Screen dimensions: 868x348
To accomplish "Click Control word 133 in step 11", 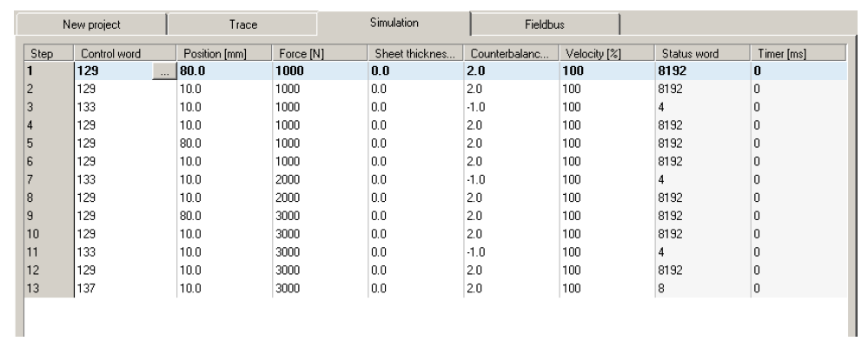I will click(x=125, y=252).
